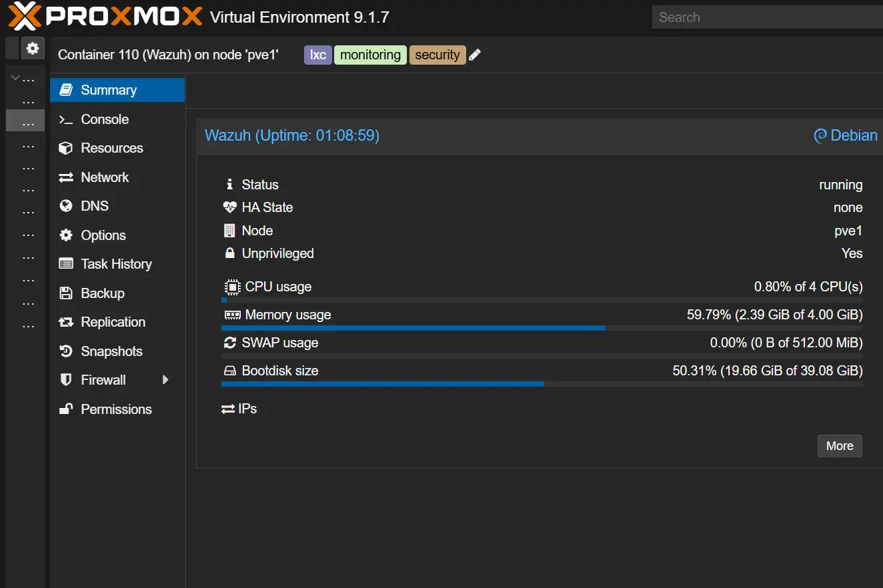Go to Task History
Image resolution: width=883 pixels, height=588 pixels.
coord(116,264)
